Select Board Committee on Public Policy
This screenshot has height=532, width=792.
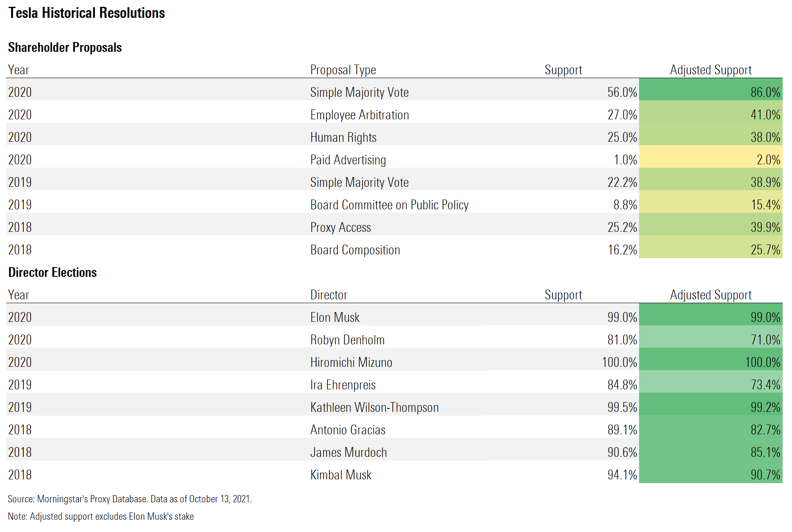[389, 205]
